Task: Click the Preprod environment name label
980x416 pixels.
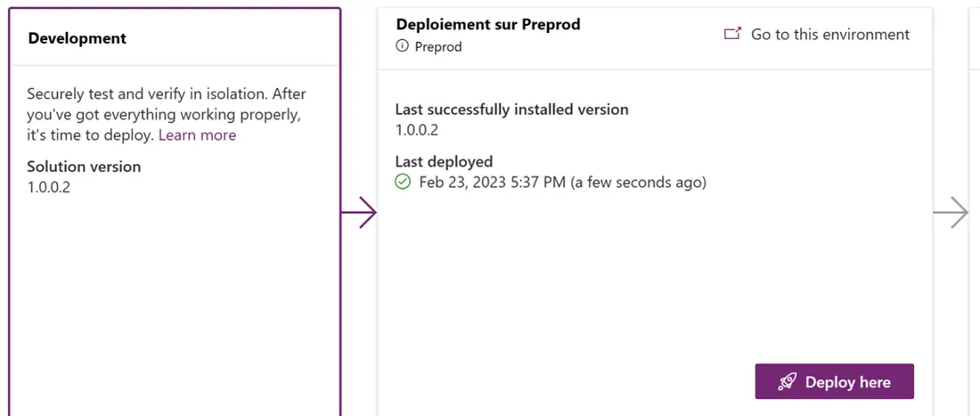Action: [438, 46]
